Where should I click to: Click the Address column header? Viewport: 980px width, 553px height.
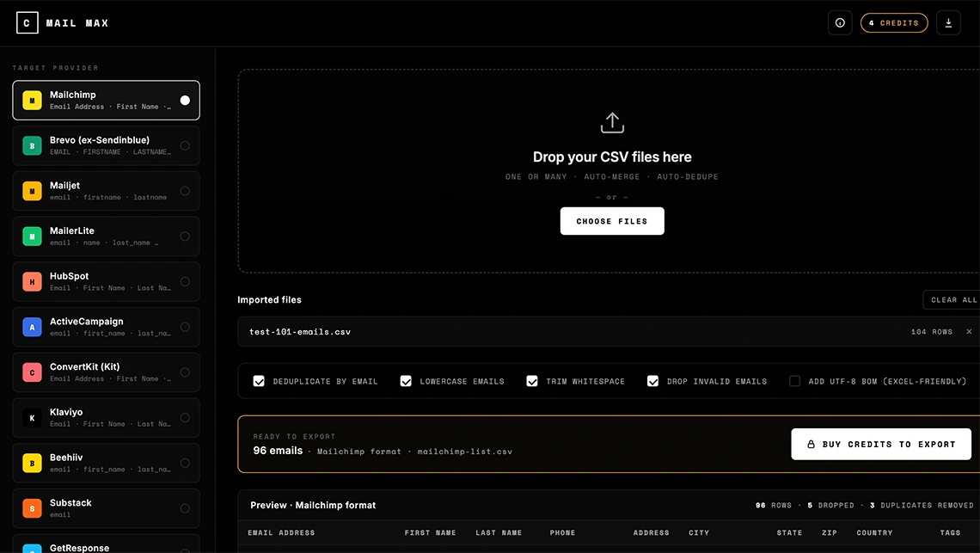click(651, 533)
